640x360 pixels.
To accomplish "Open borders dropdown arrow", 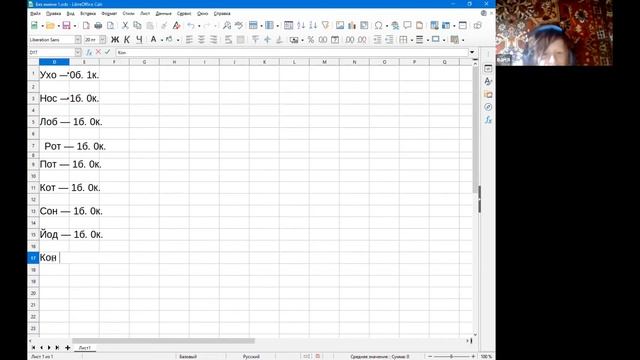I will tap(411, 40).
